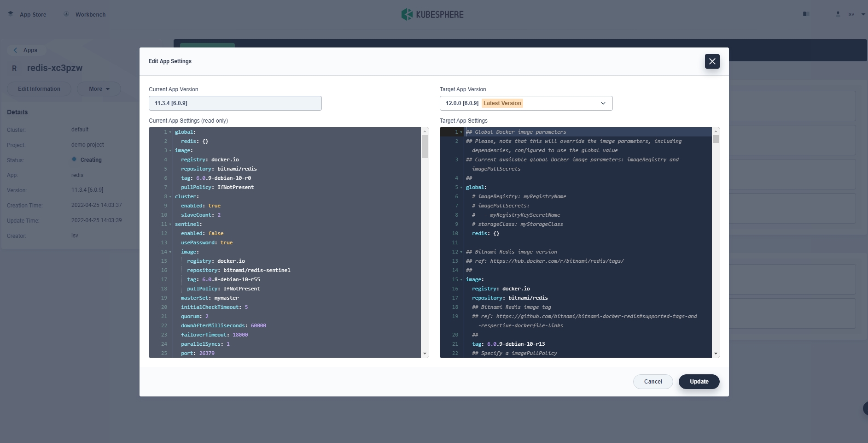Click the current settings scrollbar thumb
This screenshot has height=443, width=868.
(x=425, y=147)
